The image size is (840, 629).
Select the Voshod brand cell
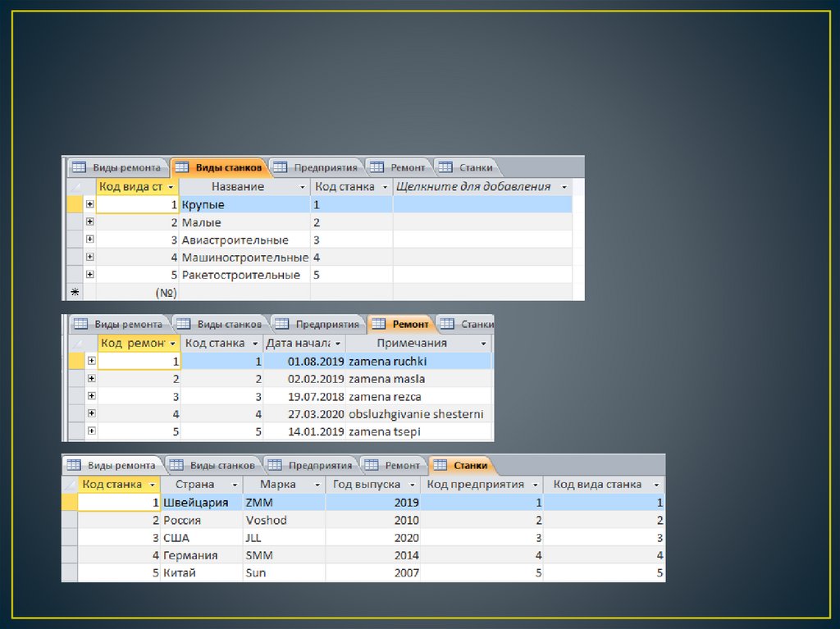(283, 520)
